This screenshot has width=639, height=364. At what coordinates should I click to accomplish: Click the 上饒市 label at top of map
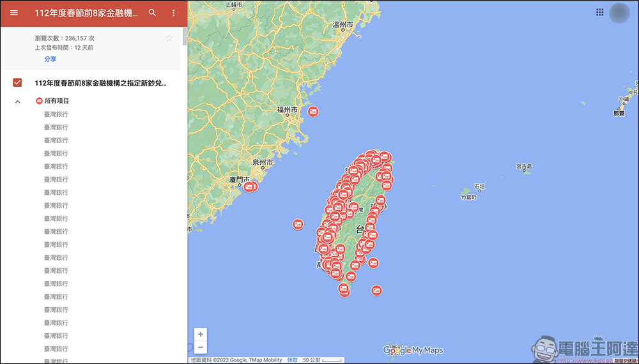click(234, 5)
